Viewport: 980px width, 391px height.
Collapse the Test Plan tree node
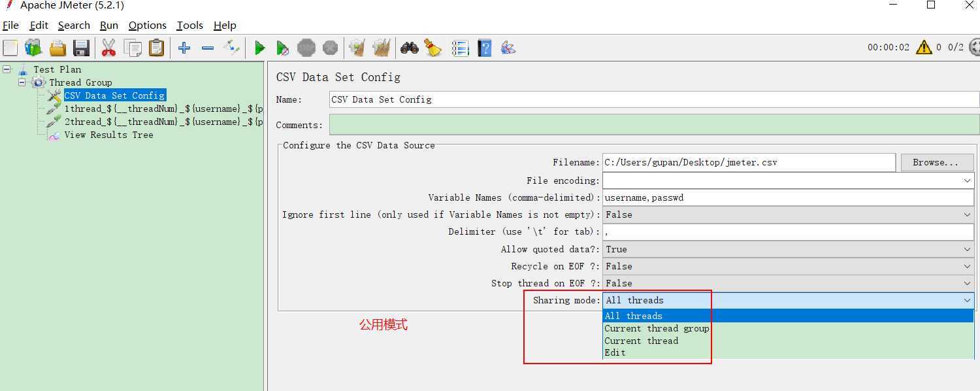click(x=7, y=69)
